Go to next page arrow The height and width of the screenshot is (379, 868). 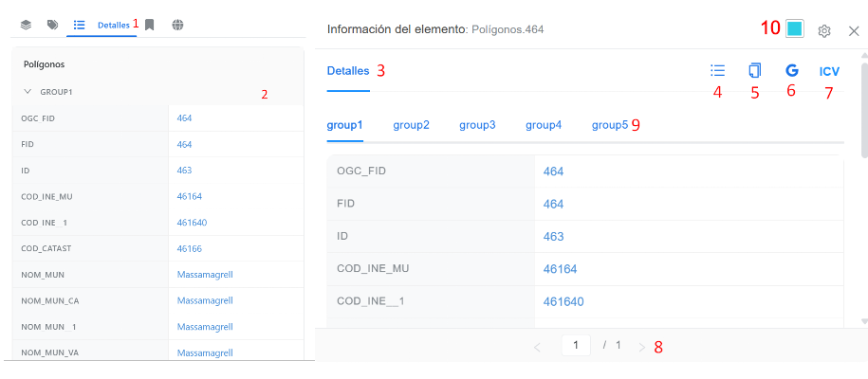641,348
